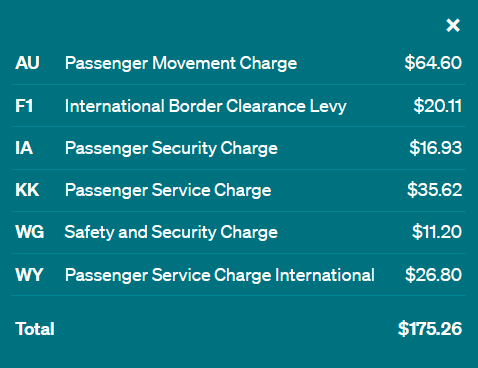The width and height of the screenshot is (478, 368).
Task: Click Safety and Security Charge label
Action: 171,232
